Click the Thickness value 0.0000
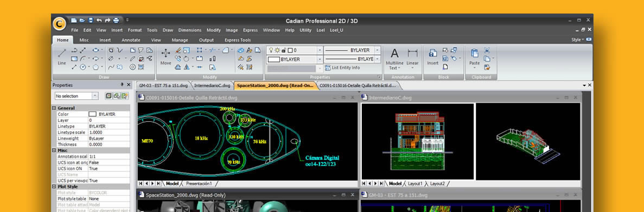 (x=95, y=145)
